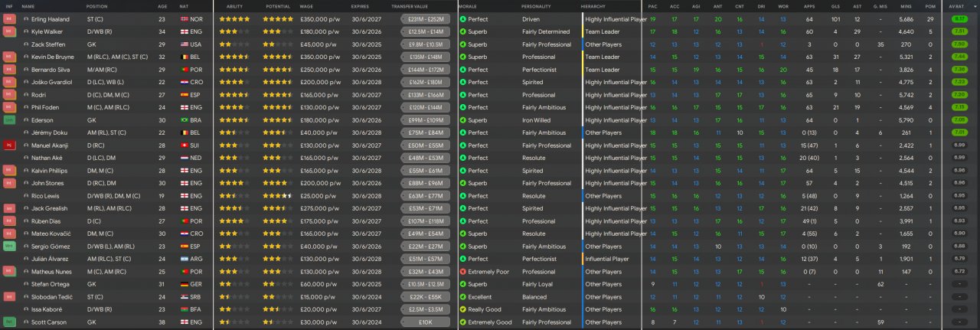Viewport: 980px width, 330px height.
Task: Select Ederson's Iron Willed personality
Action: (x=538, y=120)
